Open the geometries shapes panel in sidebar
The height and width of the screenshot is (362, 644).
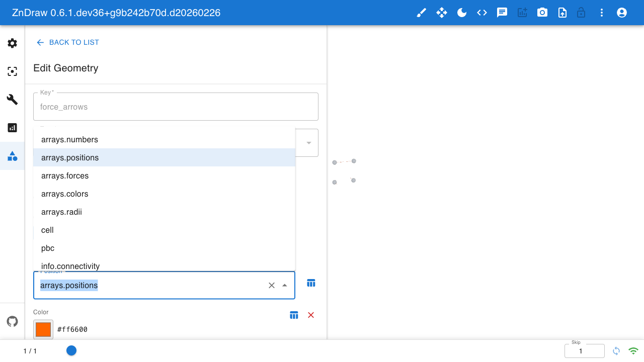[13, 156]
